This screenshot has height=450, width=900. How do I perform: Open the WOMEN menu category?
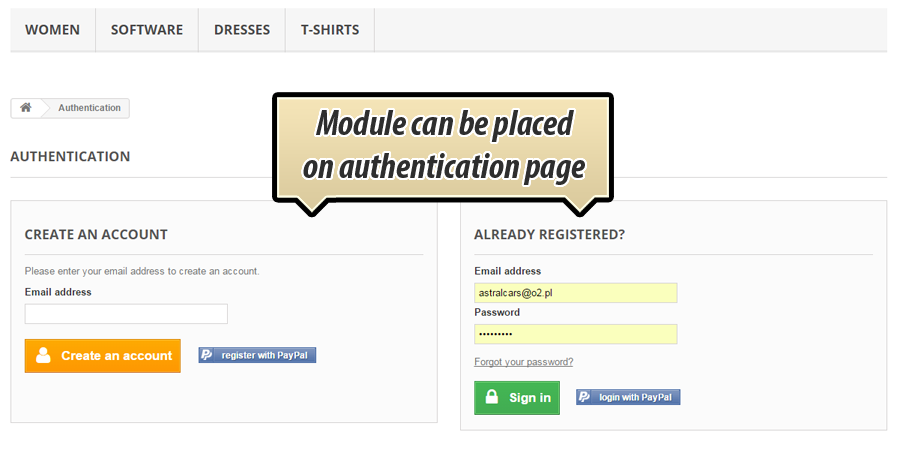click(x=52, y=30)
